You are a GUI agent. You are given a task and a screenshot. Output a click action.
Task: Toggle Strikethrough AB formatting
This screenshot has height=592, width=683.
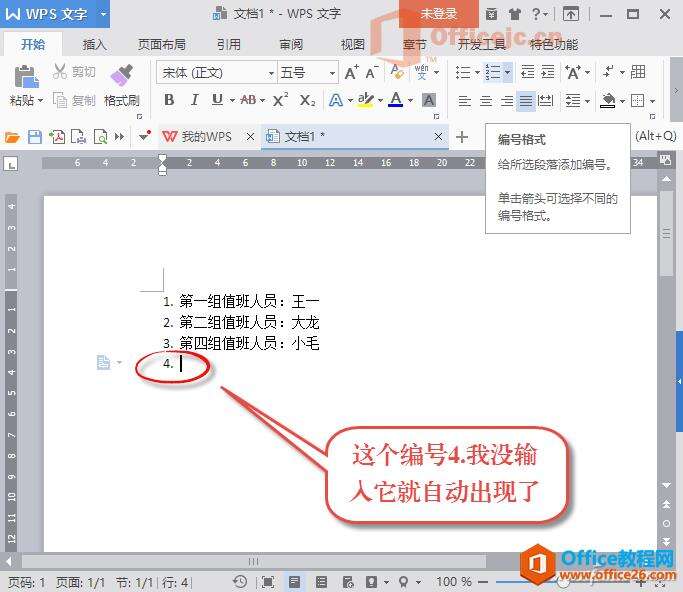pyautogui.click(x=248, y=100)
